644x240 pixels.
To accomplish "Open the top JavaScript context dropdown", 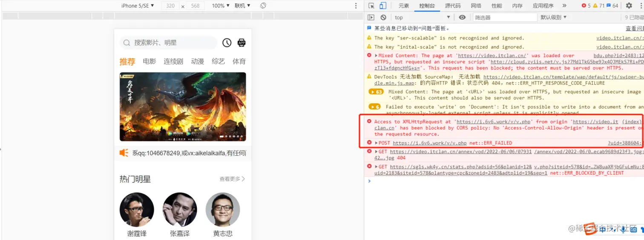I will [x=422, y=17].
